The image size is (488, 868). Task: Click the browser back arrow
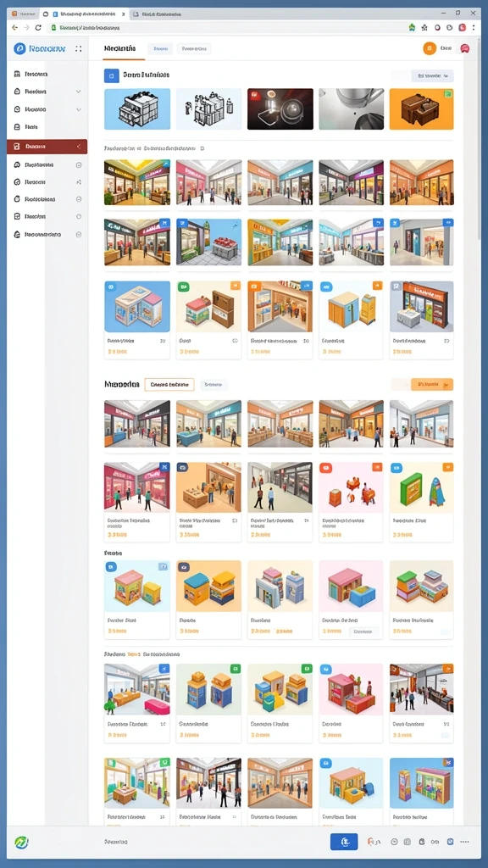15,27
